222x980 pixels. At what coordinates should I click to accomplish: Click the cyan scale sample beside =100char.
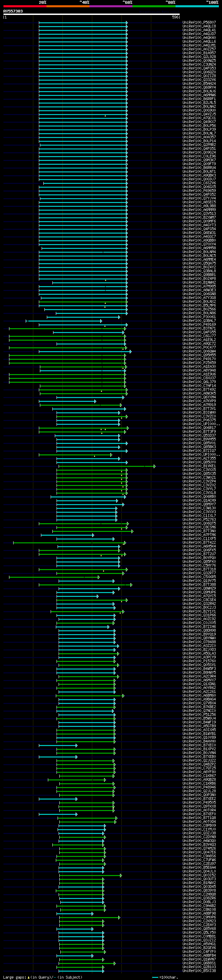[155, 977]
